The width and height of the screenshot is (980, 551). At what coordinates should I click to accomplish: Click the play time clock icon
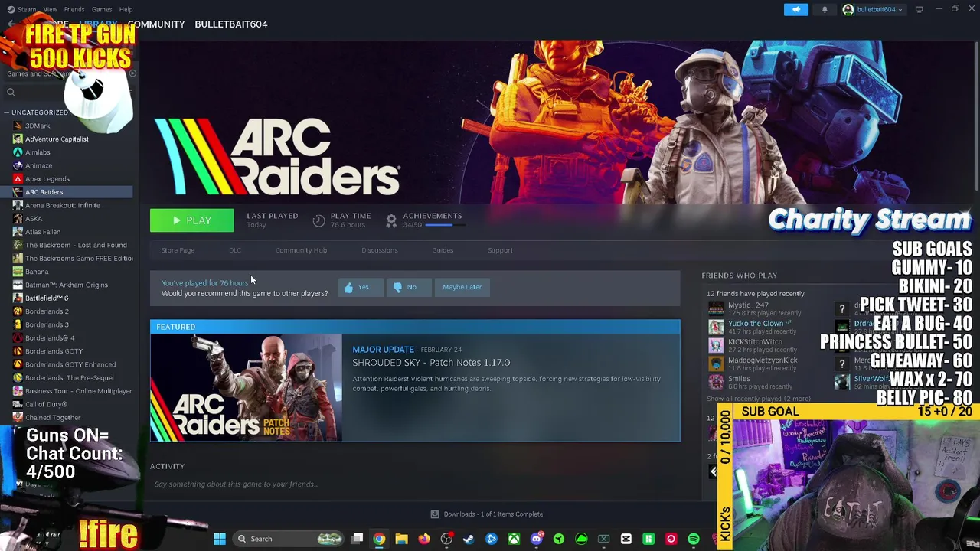(x=318, y=220)
